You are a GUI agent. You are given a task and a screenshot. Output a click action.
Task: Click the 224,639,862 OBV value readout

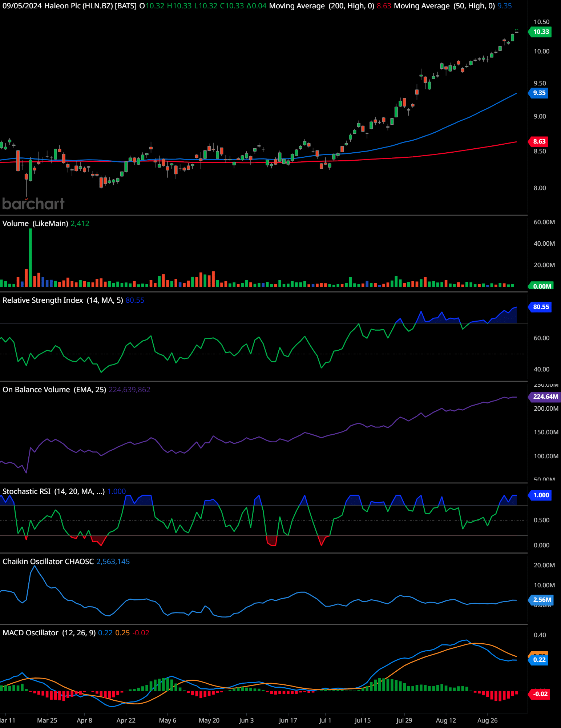click(129, 390)
